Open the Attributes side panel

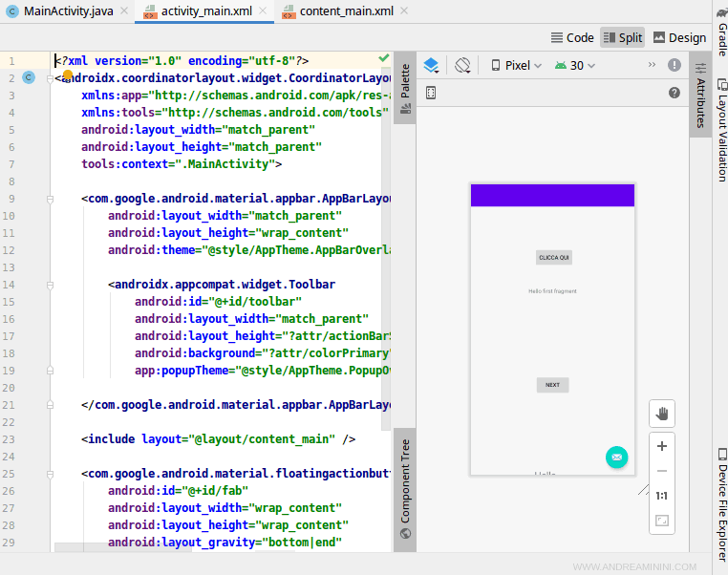(x=700, y=96)
